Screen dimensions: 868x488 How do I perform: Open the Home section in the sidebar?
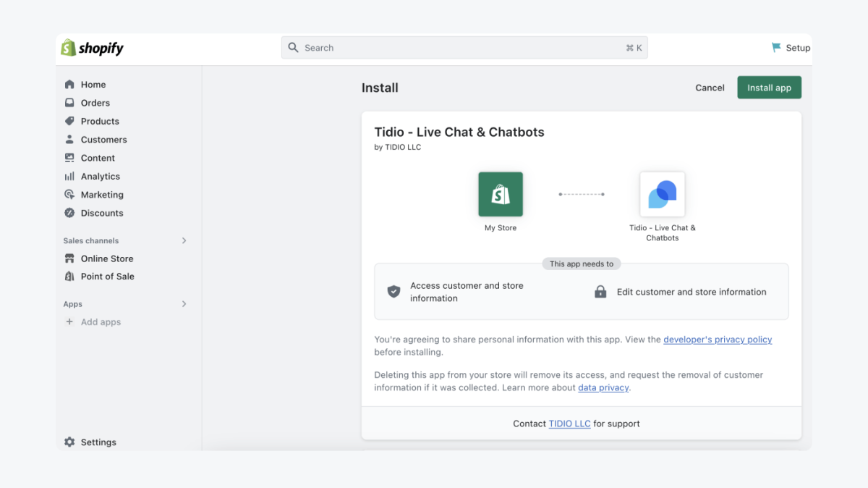coord(93,84)
